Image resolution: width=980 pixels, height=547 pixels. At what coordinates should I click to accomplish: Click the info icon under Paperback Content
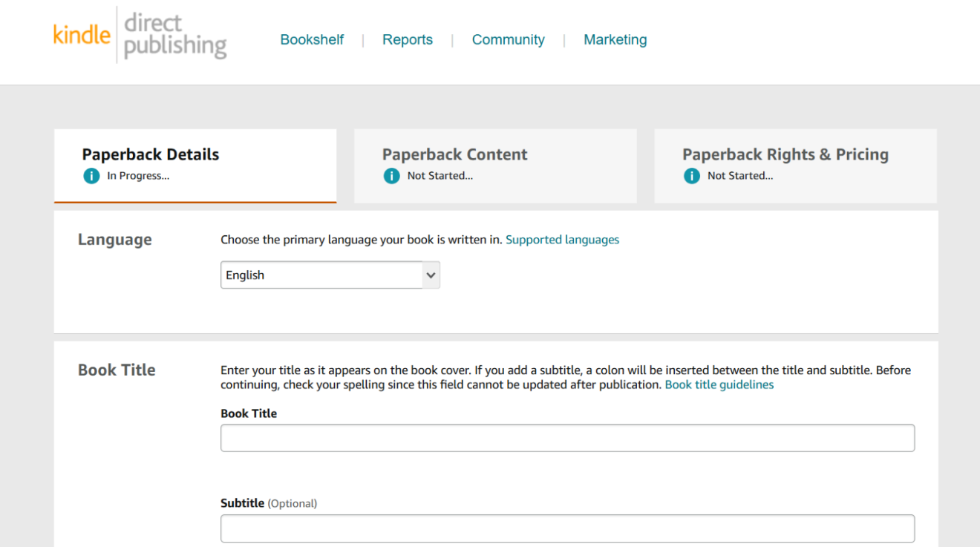click(x=391, y=176)
